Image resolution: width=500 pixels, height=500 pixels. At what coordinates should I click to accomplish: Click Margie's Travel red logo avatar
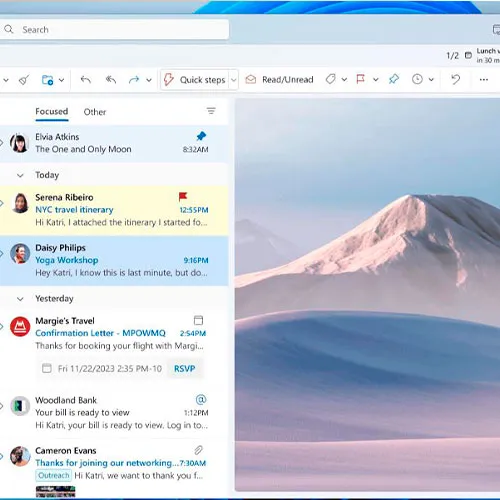(20, 326)
